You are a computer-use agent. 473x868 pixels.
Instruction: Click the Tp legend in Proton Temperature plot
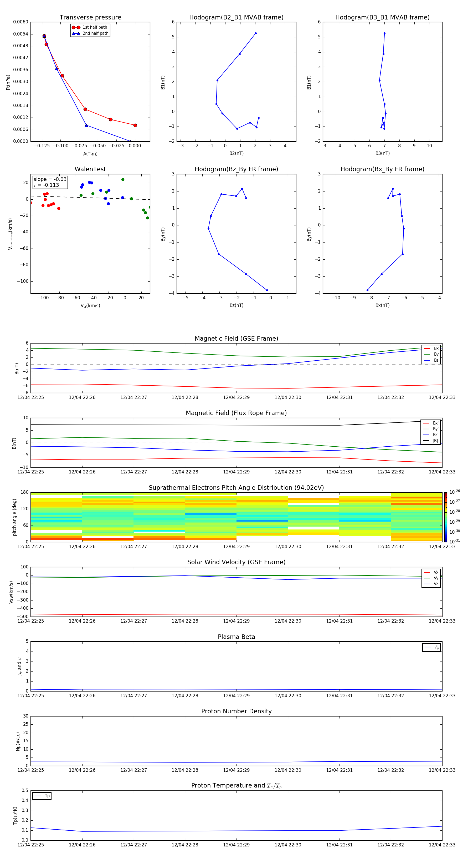pos(42,796)
